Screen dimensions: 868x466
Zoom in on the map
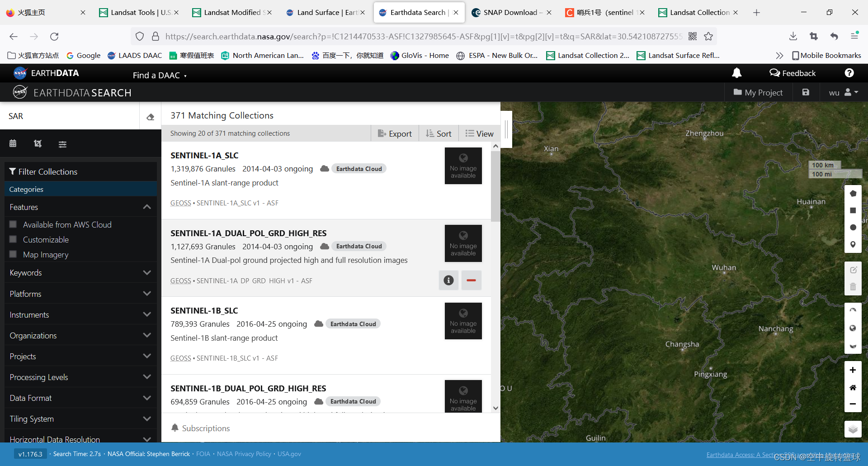853,370
